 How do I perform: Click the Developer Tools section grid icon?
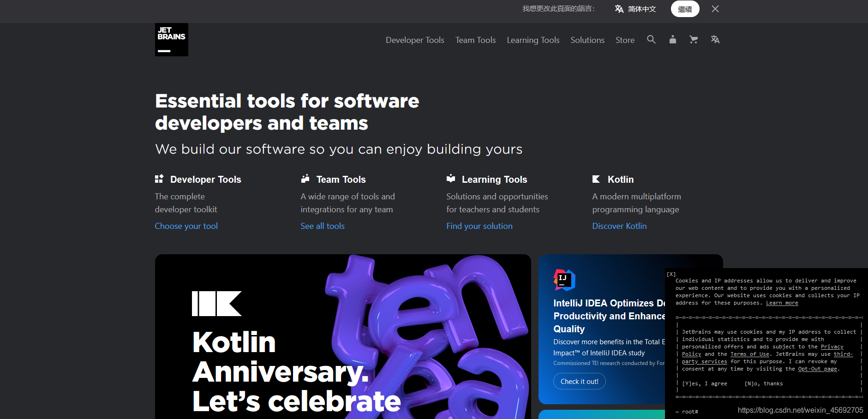pyautogui.click(x=159, y=179)
